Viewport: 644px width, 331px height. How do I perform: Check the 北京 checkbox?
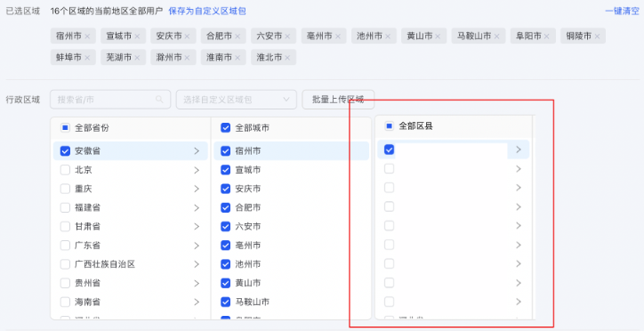(x=65, y=170)
